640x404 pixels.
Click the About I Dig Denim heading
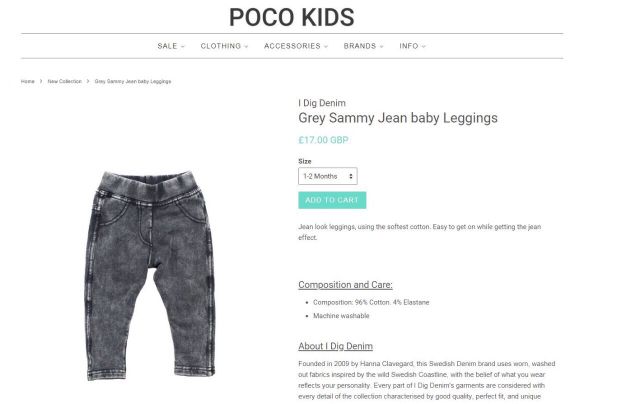tap(335, 346)
